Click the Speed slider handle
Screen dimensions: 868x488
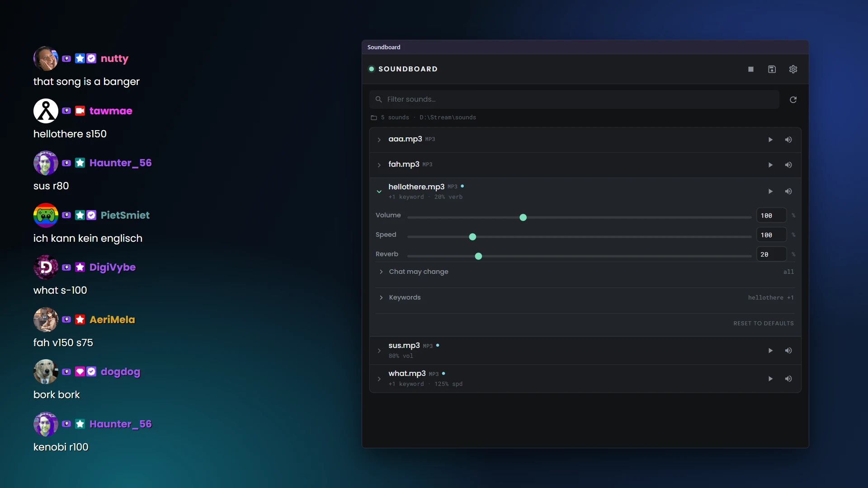click(x=472, y=237)
